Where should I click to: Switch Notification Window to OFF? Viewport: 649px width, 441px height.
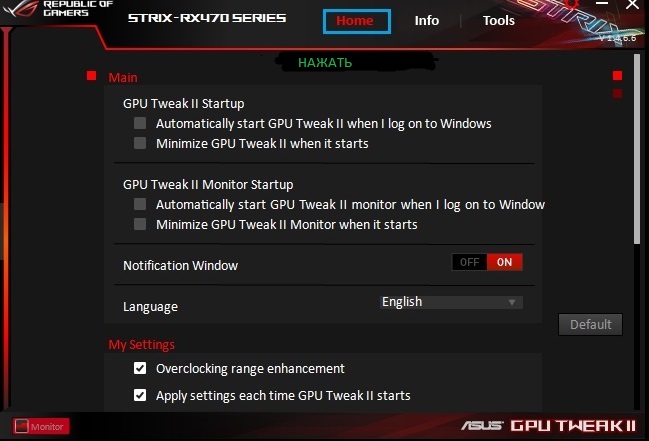click(469, 262)
